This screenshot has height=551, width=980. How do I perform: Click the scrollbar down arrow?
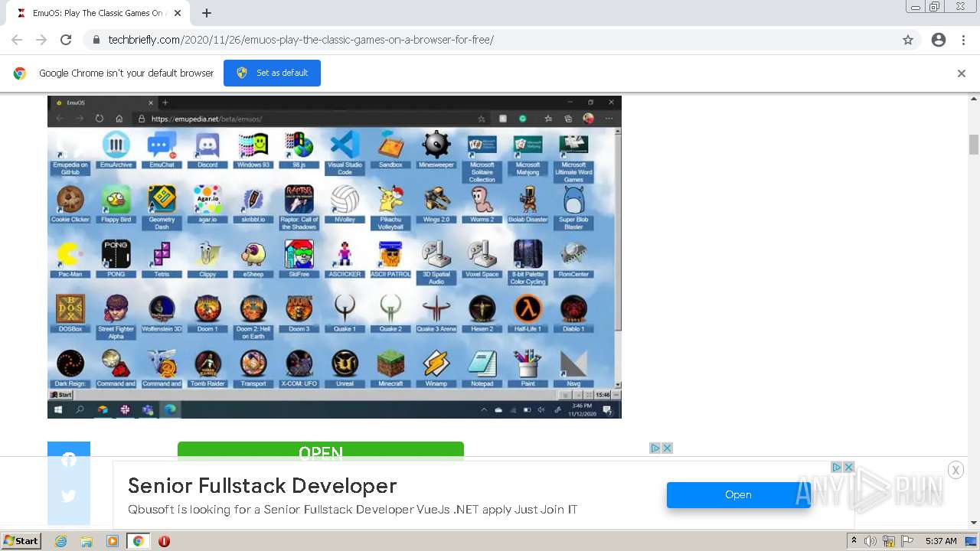pyautogui.click(x=974, y=523)
